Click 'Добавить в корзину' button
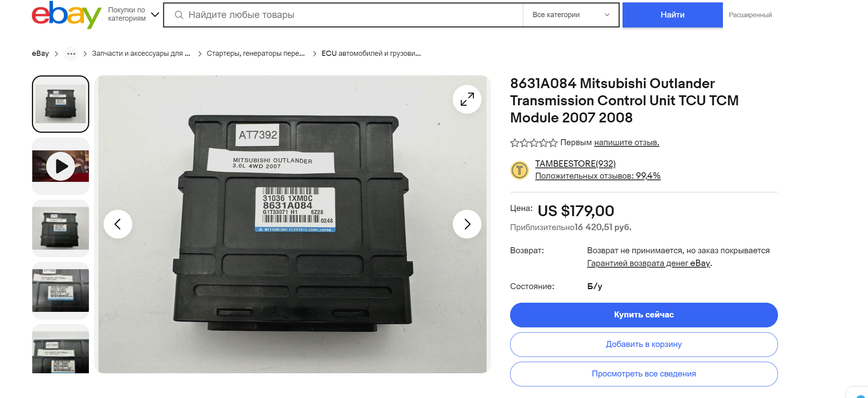The image size is (868, 398). pos(644,344)
